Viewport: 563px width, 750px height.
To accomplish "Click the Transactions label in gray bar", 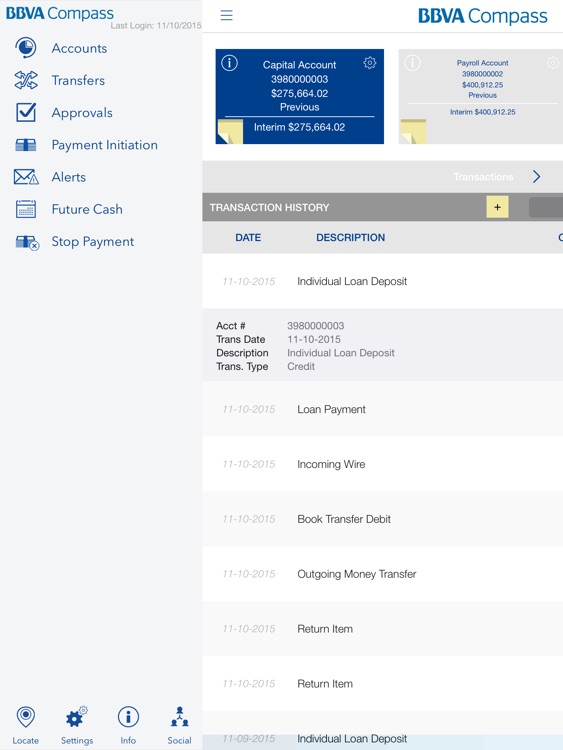I will 483,177.
